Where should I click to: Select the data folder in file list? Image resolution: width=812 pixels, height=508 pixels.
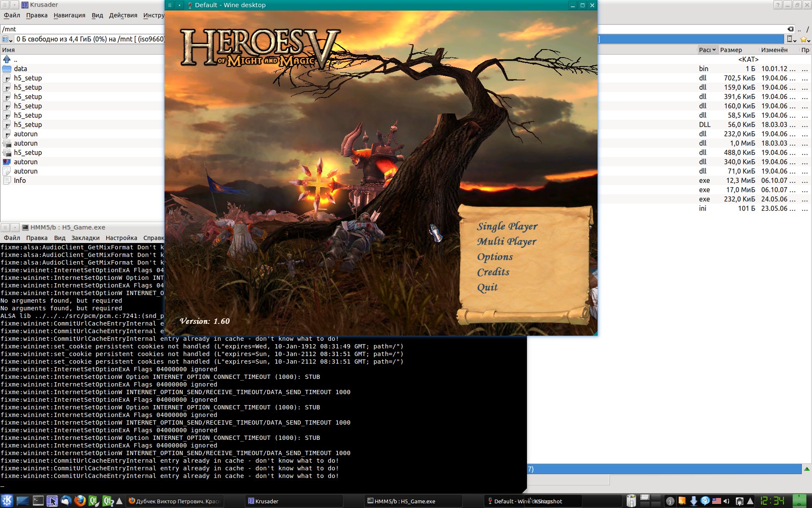20,69
